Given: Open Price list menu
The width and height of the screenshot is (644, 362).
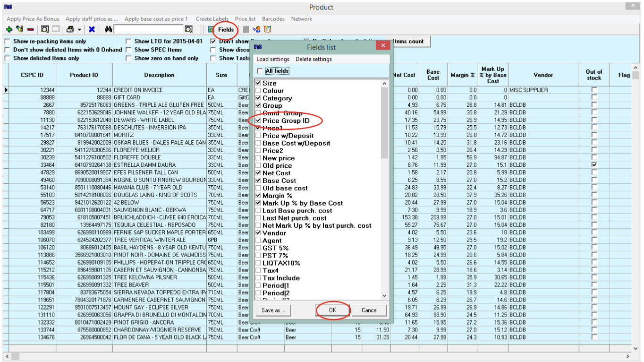Looking at the screenshot, I should click(245, 19).
